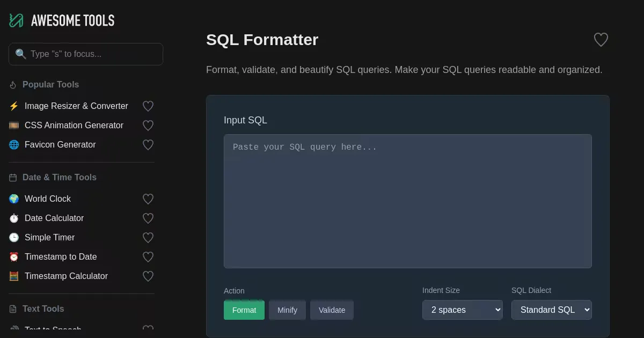Click the heart icon beside Timestamp to Date
644x338 pixels.
tap(148, 257)
